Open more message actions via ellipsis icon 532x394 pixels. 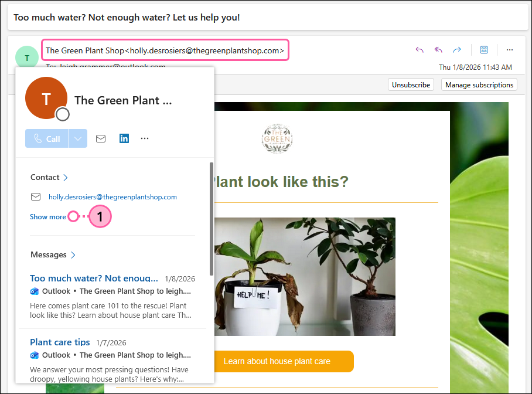pos(509,49)
